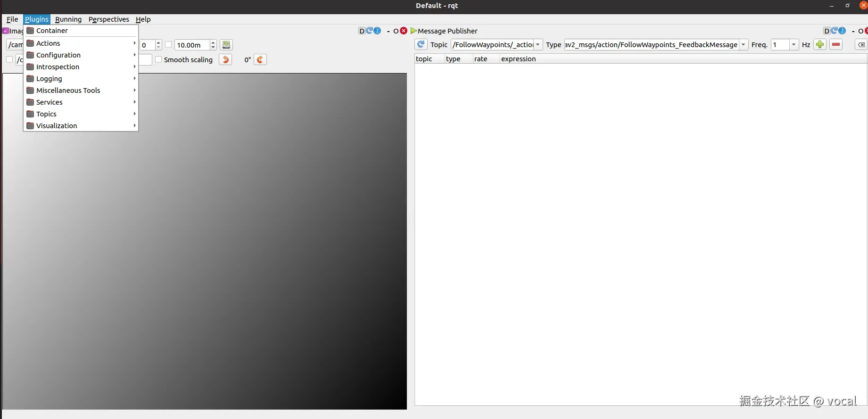Expand the Configuration submenu
The height and width of the screenshot is (419, 868).
(x=81, y=55)
